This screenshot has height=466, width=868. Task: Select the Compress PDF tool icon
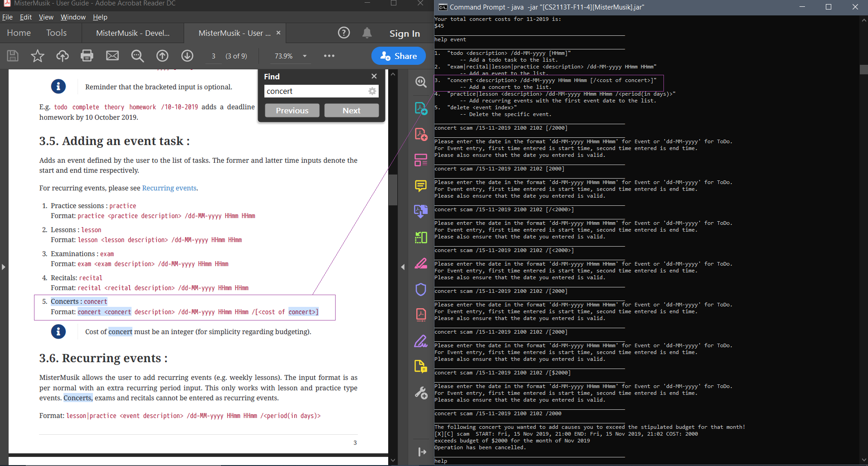point(421,315)
